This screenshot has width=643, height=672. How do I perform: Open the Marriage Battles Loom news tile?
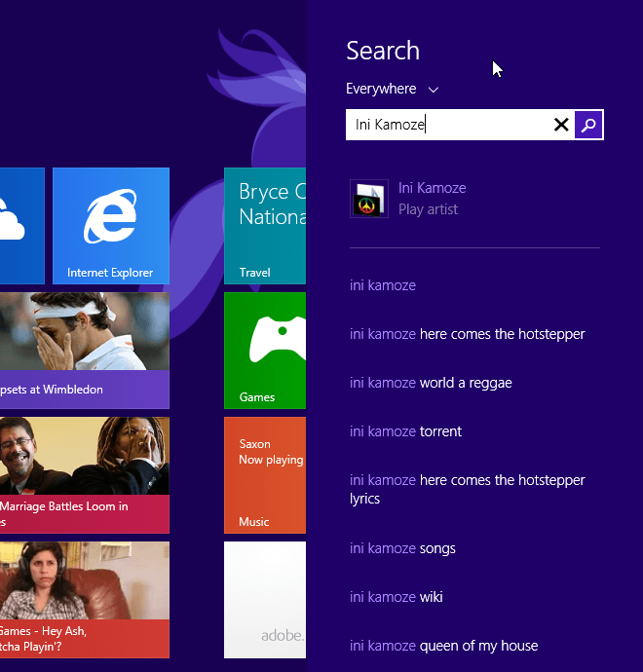85,475
